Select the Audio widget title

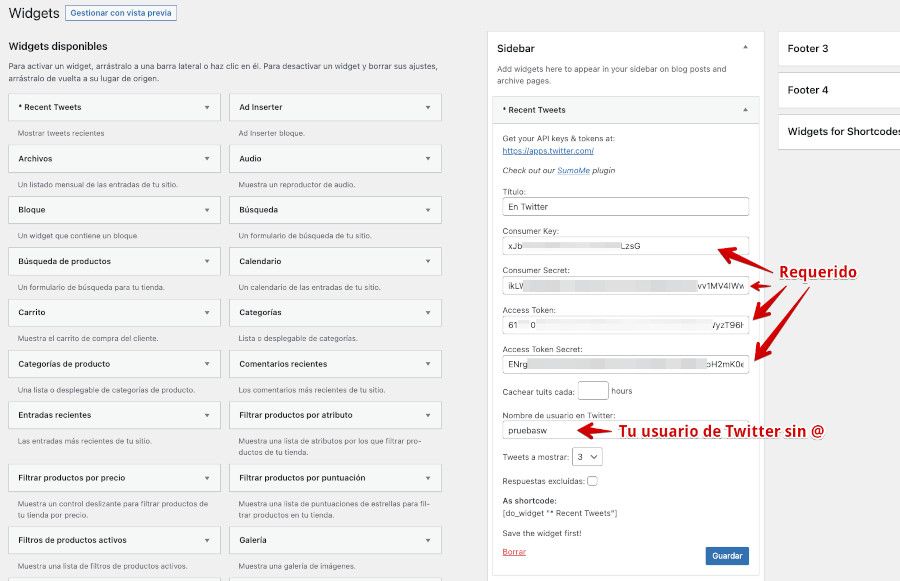point(250,158)
